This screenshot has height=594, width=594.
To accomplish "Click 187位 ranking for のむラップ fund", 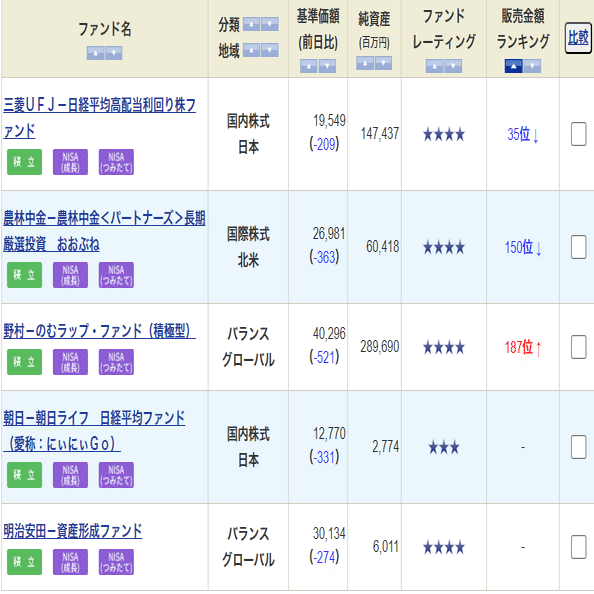I will pos(523,347).
